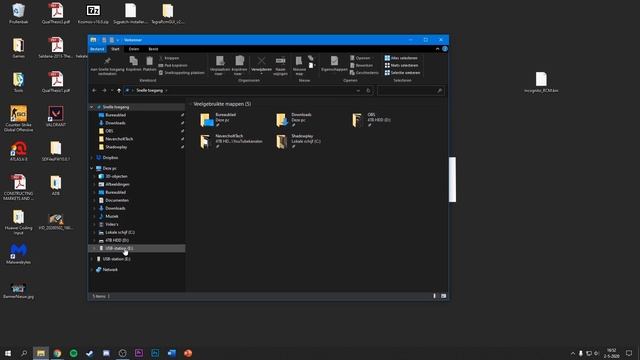The height and width of the screenshot is (360, 640).
Task: Select the VALORANT desktop shortcut
Action: 56,116
